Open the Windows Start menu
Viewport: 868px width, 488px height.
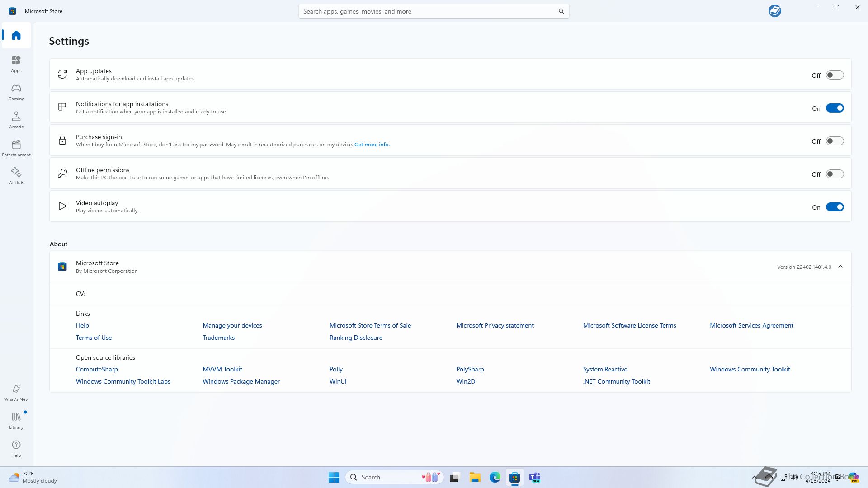(334, 477)
